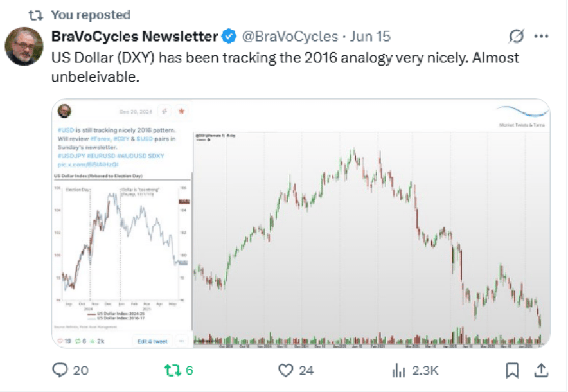Click the You reposted label
Viewport: 568px width, 392px height.
91,15
